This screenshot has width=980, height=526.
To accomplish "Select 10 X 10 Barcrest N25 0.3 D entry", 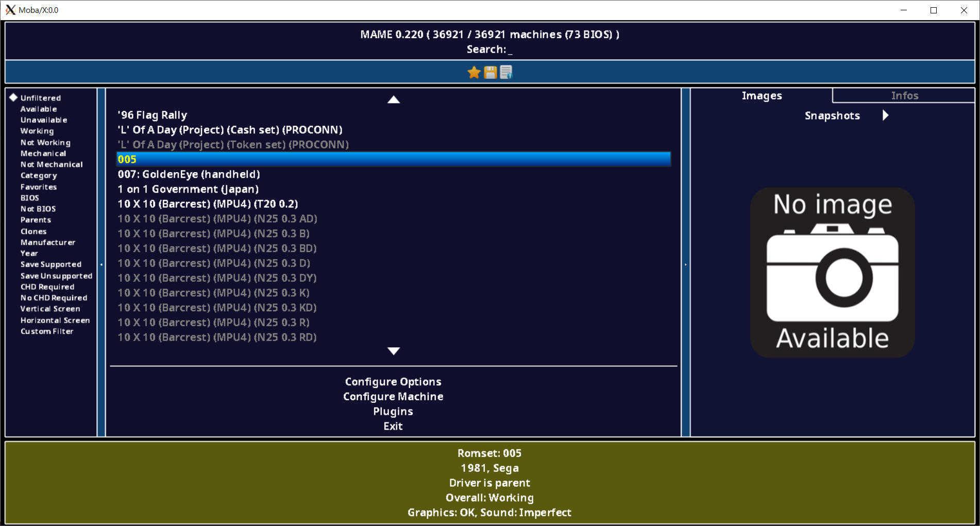I will tap(394, 263).
